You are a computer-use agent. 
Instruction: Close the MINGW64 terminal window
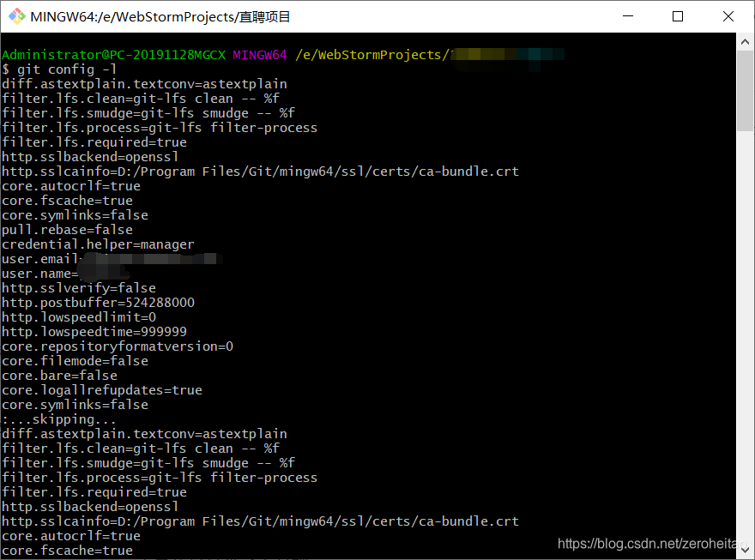tap(728, 16)
